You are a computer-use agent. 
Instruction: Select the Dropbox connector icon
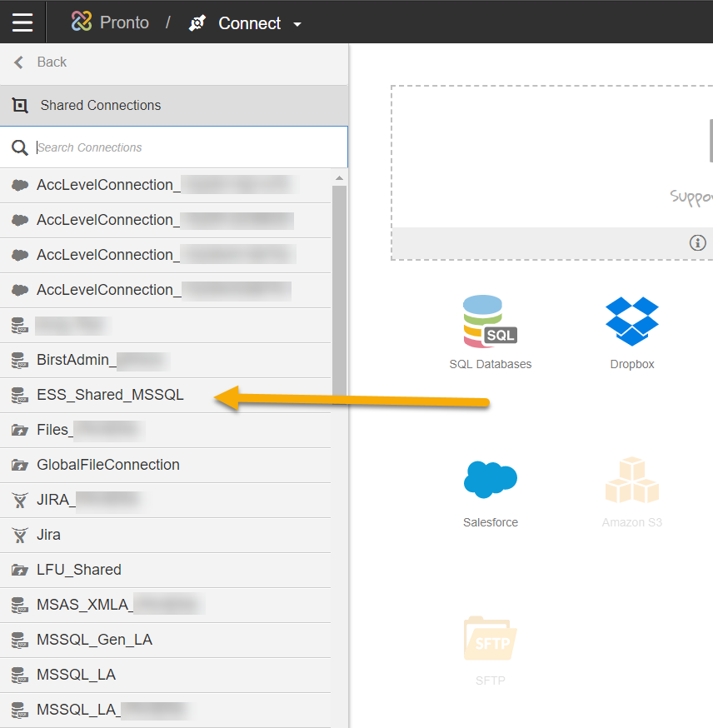631,322
